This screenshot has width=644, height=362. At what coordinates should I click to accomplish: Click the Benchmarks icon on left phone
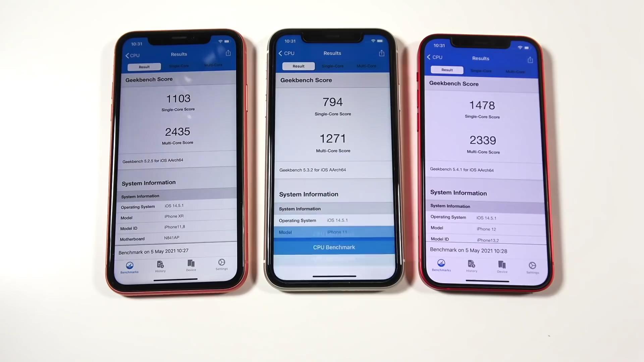[x=129, y=265]
